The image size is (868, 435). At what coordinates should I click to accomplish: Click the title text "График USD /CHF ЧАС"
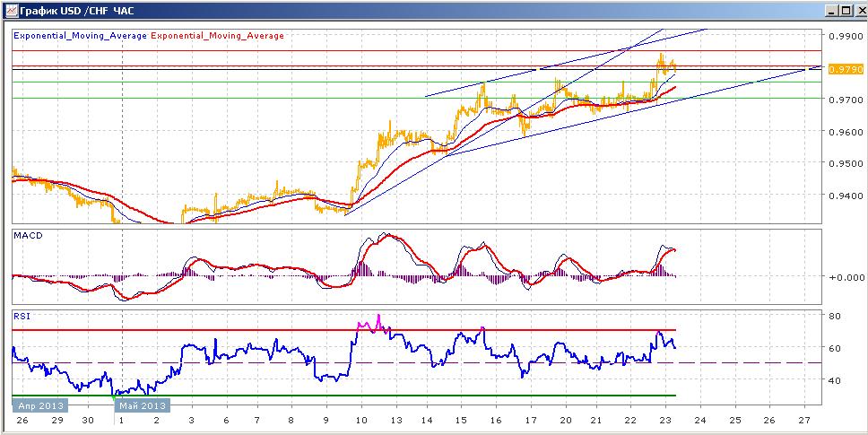77,11
